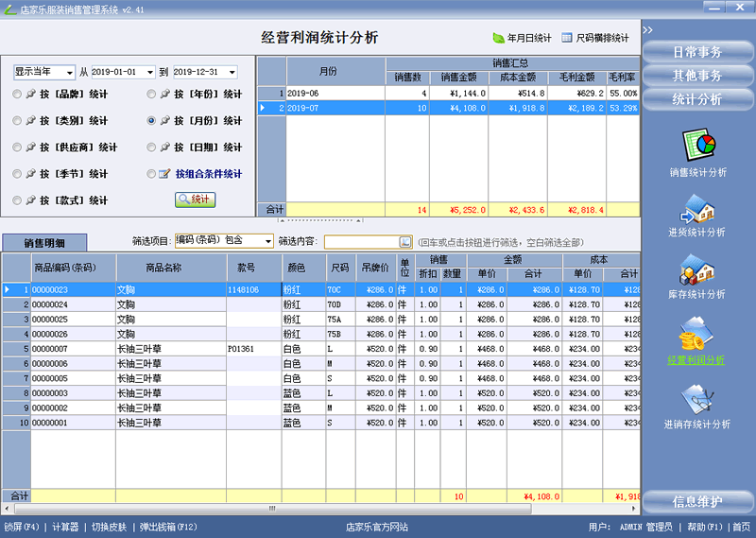
Task: Select the 按【供应商】统计 radio button
Action: [18, 148]
